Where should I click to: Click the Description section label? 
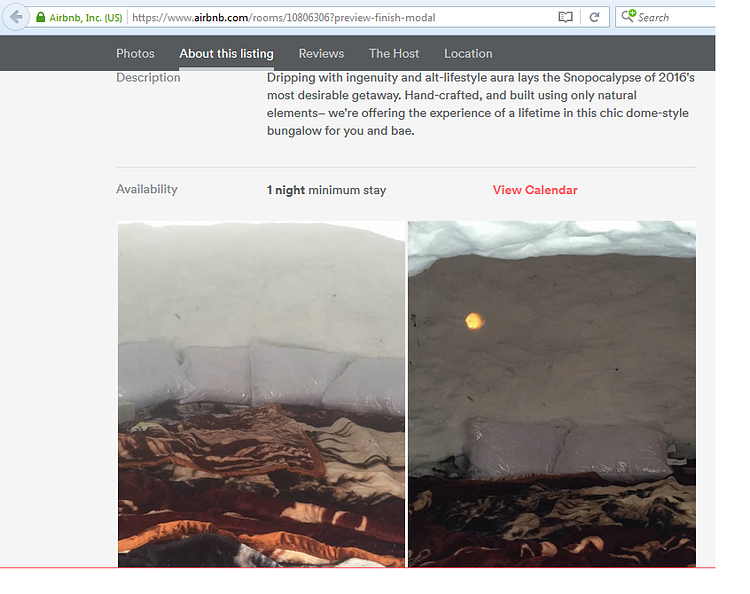pyautogui.click(x=148, y=78)
